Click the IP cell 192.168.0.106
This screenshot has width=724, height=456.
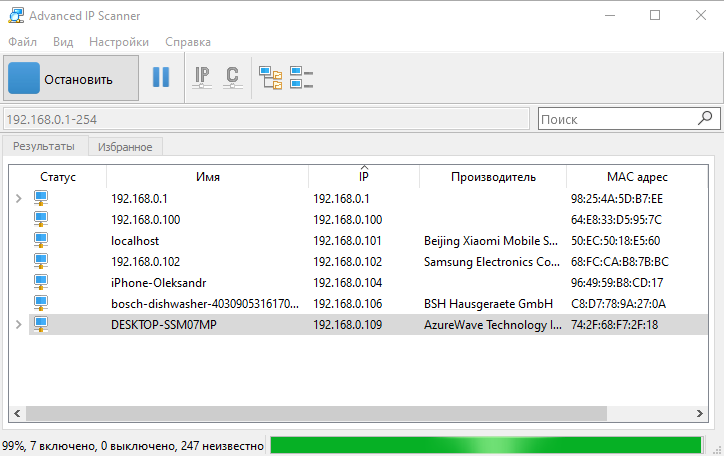point(347,304)
